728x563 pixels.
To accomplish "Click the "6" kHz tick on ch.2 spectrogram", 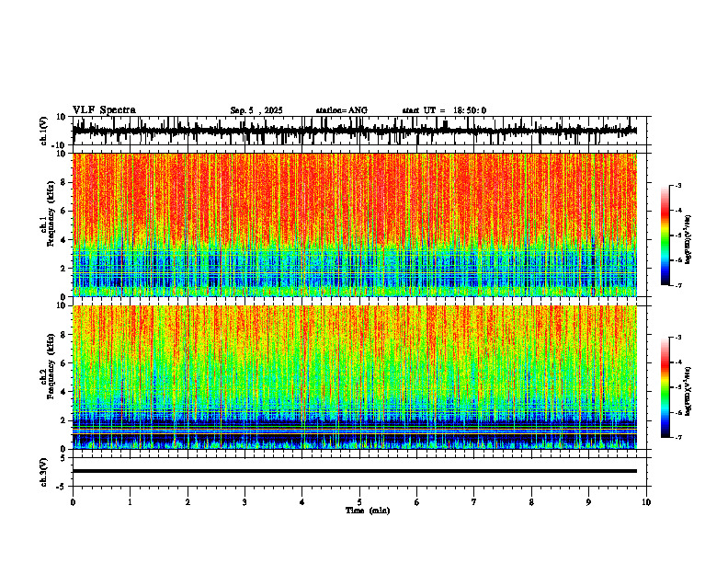I will click(64, 363).
